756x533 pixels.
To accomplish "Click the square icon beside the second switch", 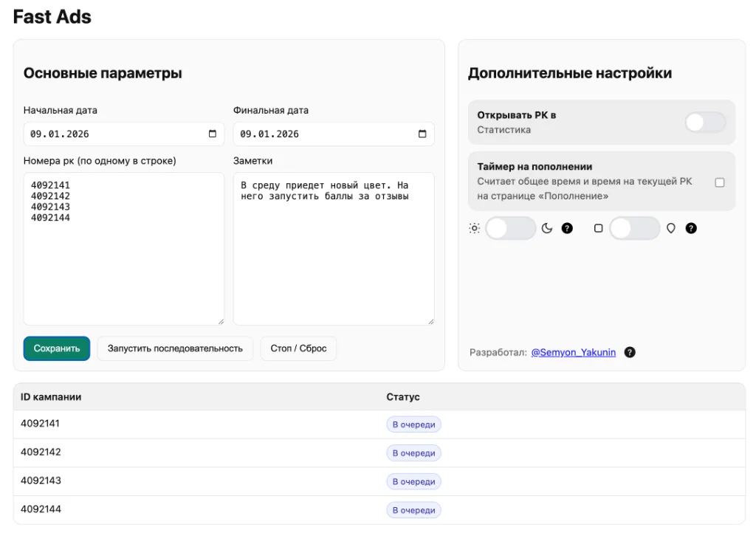I will 598,228.
